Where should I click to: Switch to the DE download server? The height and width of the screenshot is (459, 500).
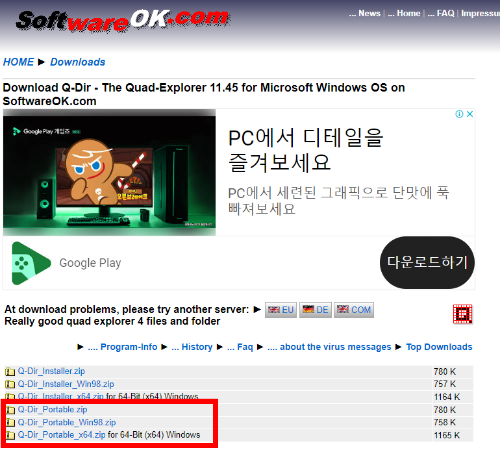pyautogui.click(x=315, y=310)
